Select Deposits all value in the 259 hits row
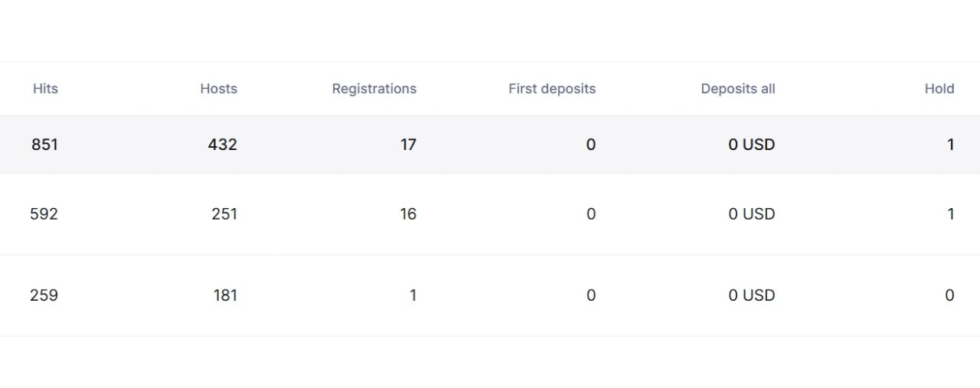This screenshot has width=980, height=388. pos(751,295)
